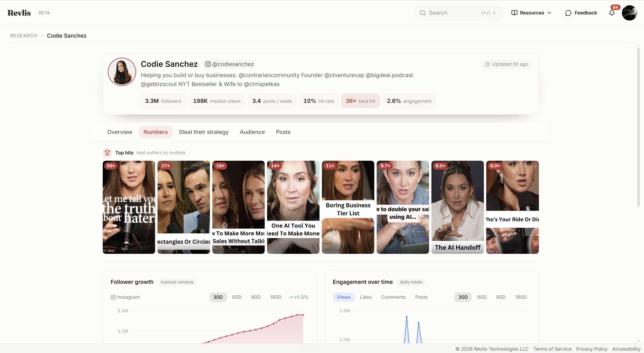Expand the Resources dropdown
644x353 pixels.
click(x=531, y=13)
